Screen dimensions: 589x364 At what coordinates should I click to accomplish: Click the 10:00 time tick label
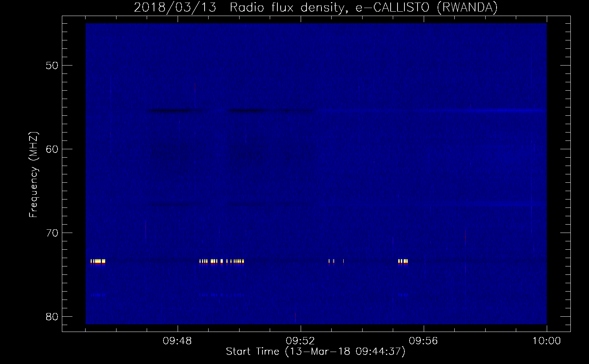(x=547, y=341)
